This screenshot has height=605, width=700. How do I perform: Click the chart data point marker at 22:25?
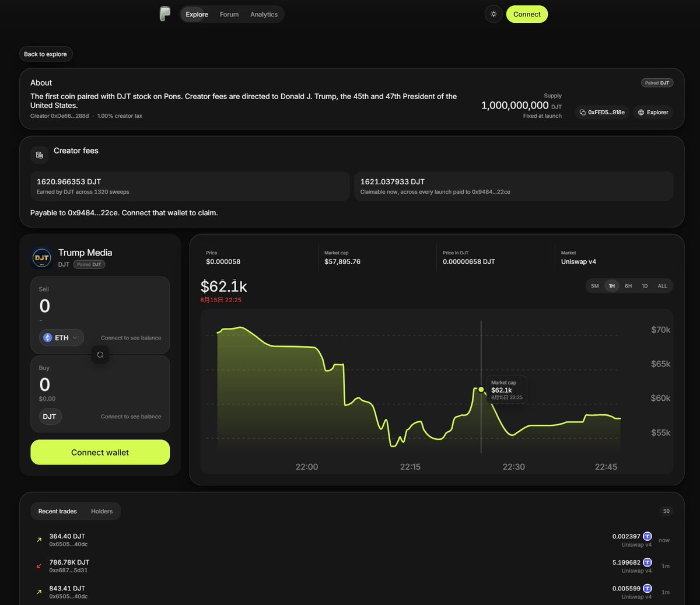click(x=481, y=389)
